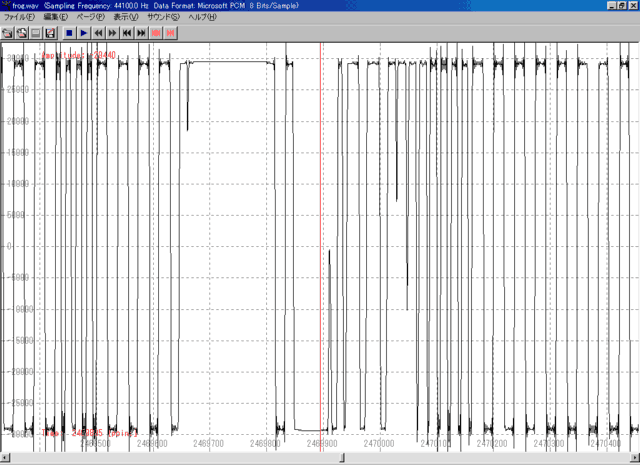Click the first open-file toolbar icon
Image resolution: width=640 pixels, height=465 pixels.
(x=7, y=33)
